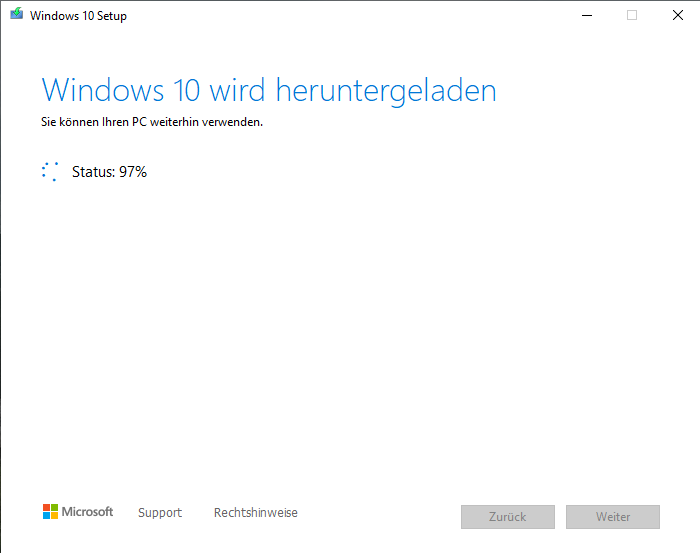The height and width of the screenshot is (553, 700).
Task: Click the Microsoft logo
Action: coord(78,512)
